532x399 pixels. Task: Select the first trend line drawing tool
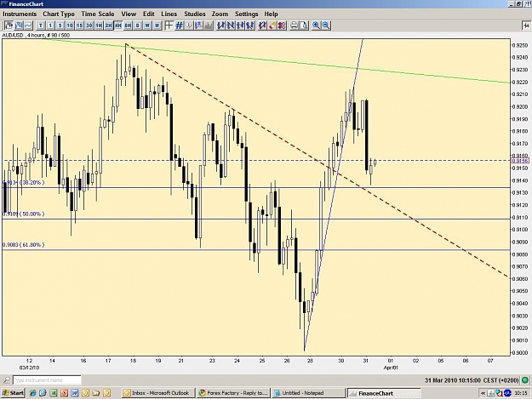220,26
